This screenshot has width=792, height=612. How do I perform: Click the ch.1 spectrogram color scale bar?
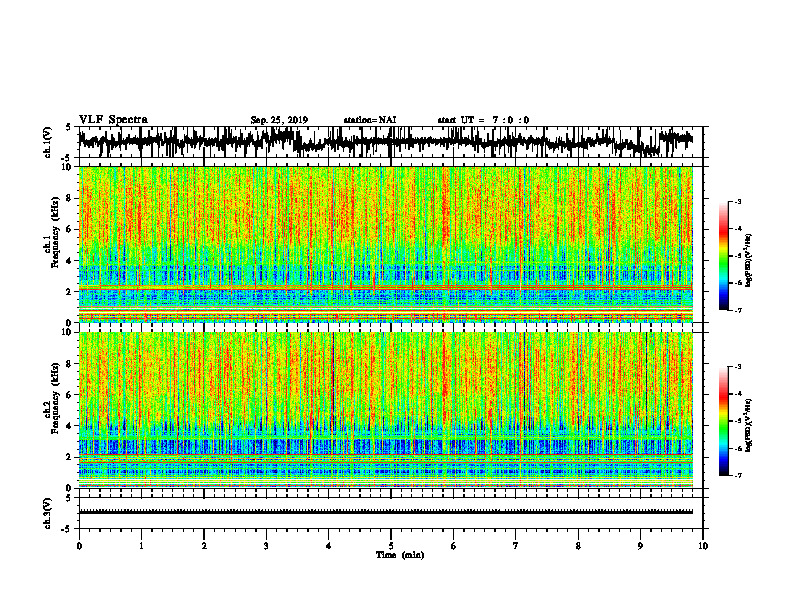[723, 256]
